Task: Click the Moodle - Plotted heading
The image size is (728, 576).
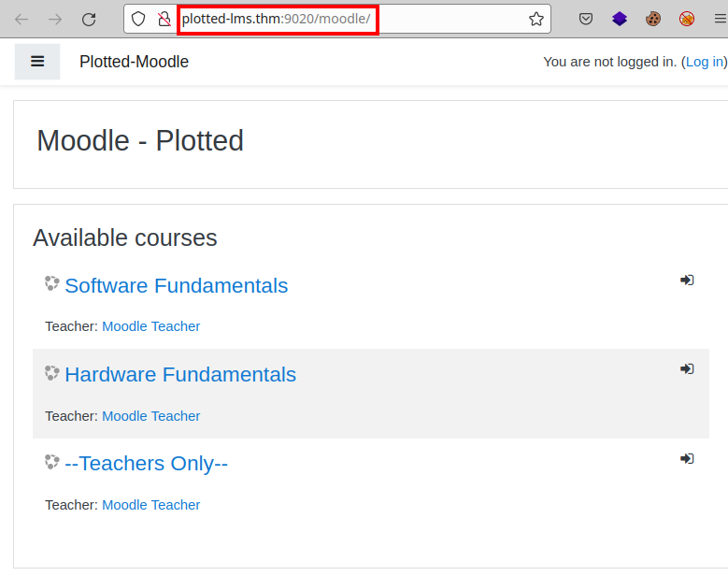Action: [x=140, y=141]
